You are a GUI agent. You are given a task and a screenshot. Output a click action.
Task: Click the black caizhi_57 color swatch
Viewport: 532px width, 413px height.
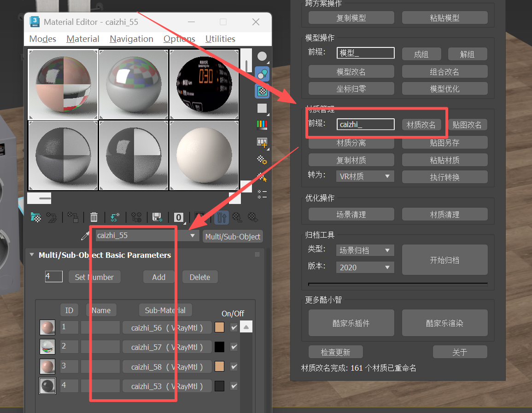tap(220, 347)
